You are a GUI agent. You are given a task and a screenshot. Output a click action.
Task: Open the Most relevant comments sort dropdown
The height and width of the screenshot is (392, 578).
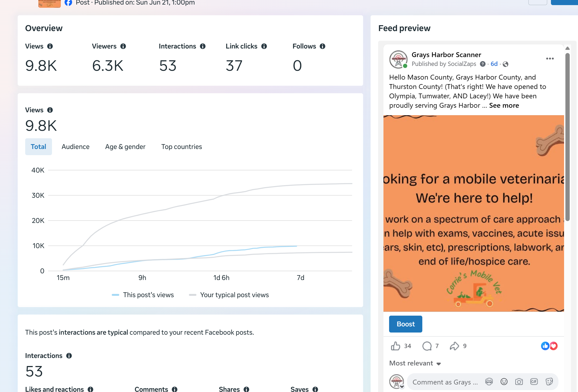(415, 363)
